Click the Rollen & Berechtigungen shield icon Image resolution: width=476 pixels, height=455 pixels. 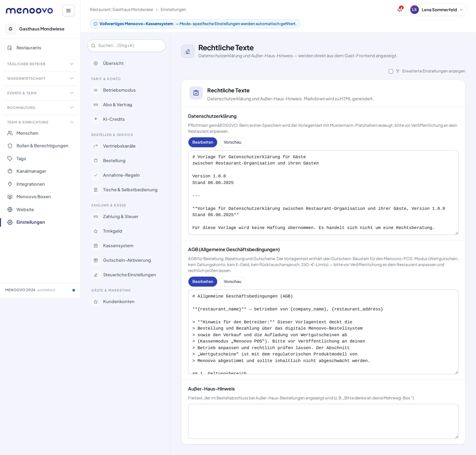click(x=10, y=146)
